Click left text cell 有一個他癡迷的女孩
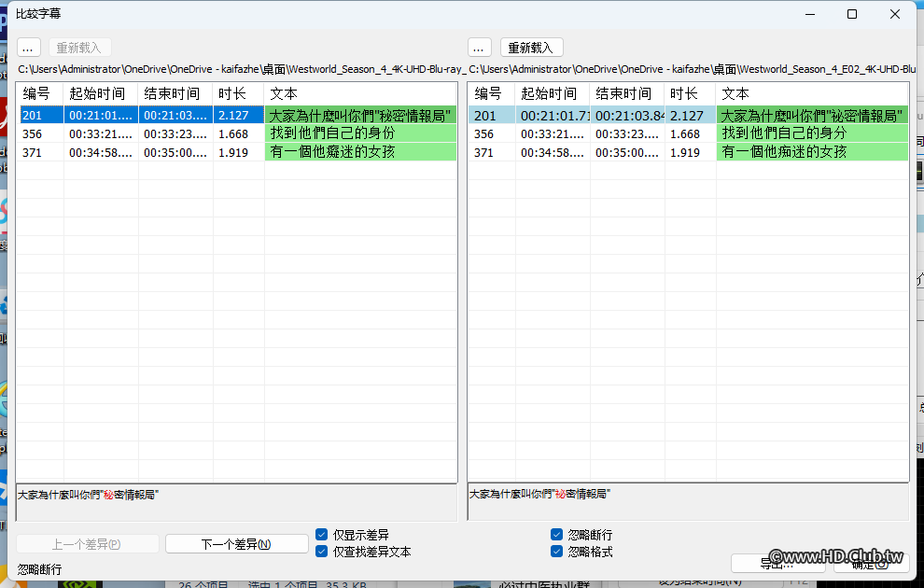 click(360, 152)
